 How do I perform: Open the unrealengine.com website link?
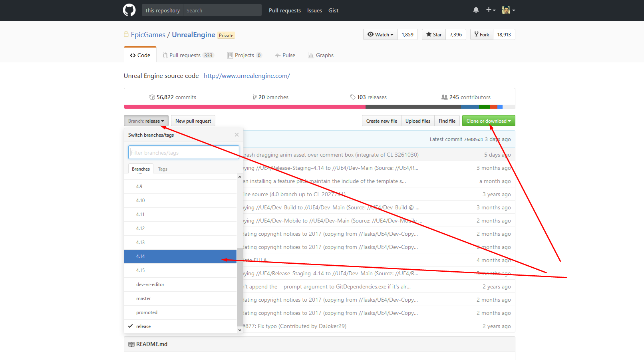247,76
